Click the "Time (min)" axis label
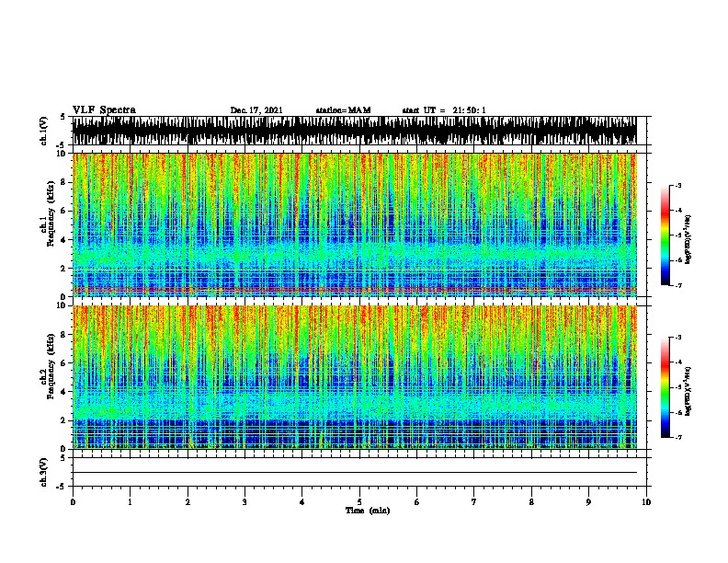This screenshot has width=728, height=563. coord(368,511)
